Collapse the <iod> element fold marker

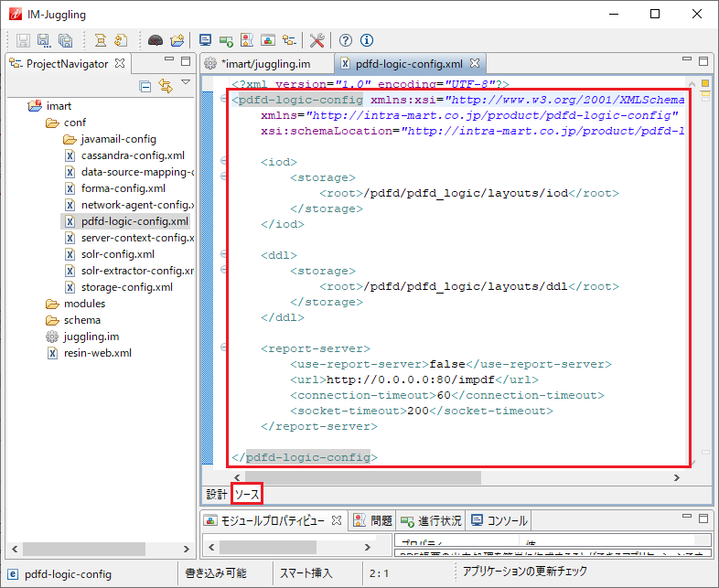[224, 162]
